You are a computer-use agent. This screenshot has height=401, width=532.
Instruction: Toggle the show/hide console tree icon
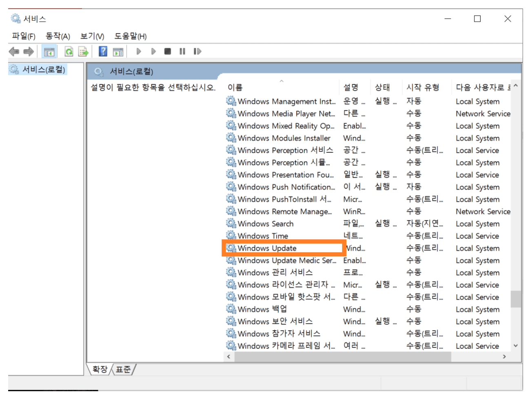point(49,51)
